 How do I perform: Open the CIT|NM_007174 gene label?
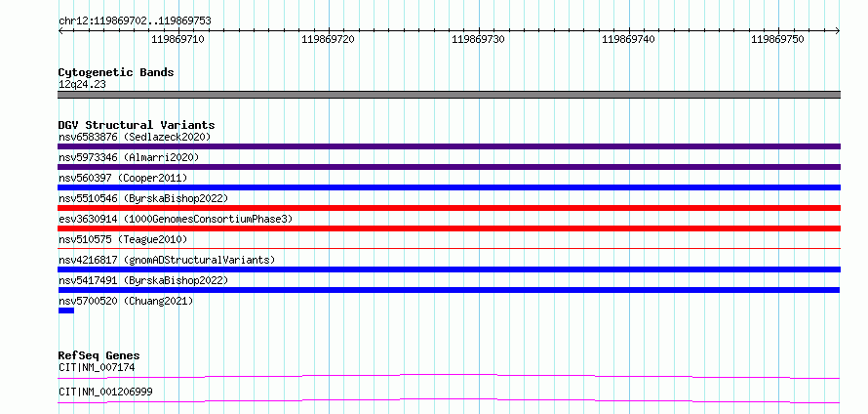point(97,367)
